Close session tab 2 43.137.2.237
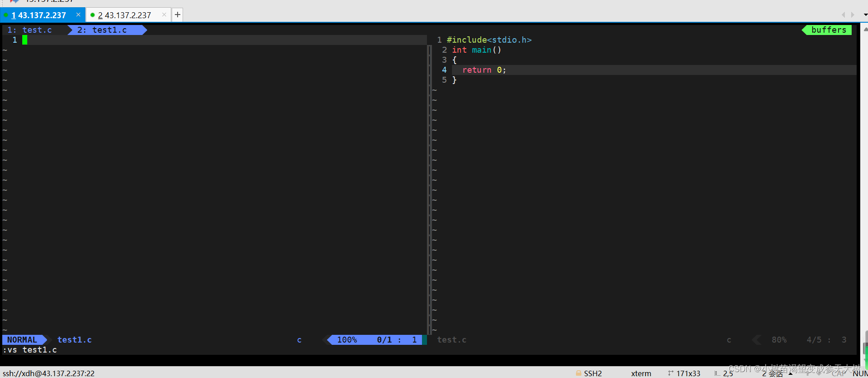Screen dimensions: 868x378 click(x=164, y=15)
